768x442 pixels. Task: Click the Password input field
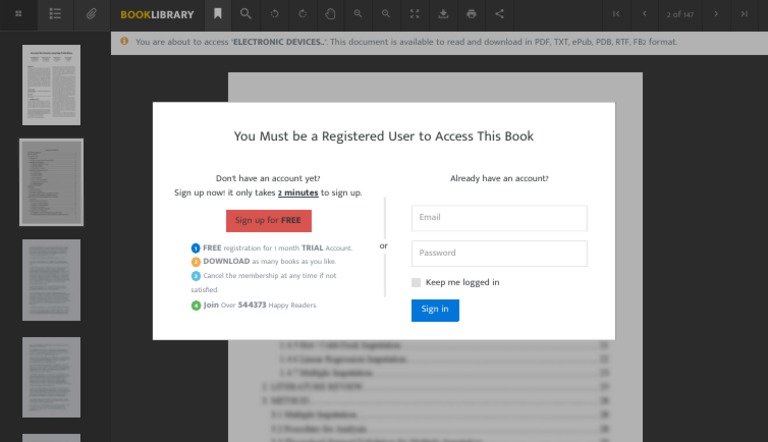click(x=499, y=253)
